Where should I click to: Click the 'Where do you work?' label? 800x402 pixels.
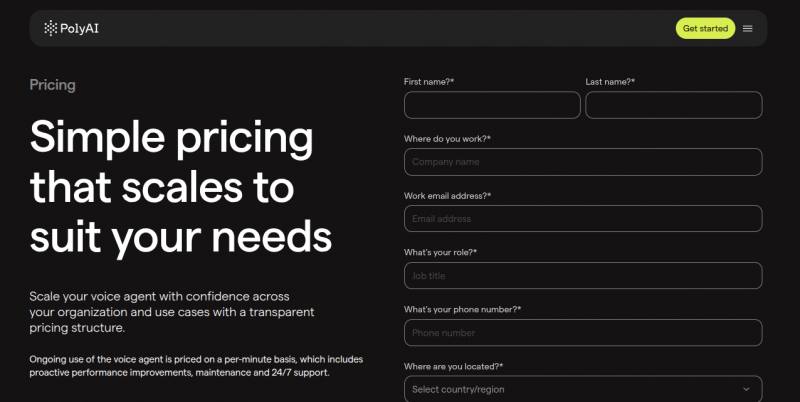pyautogui.click(x=447, y=138)
